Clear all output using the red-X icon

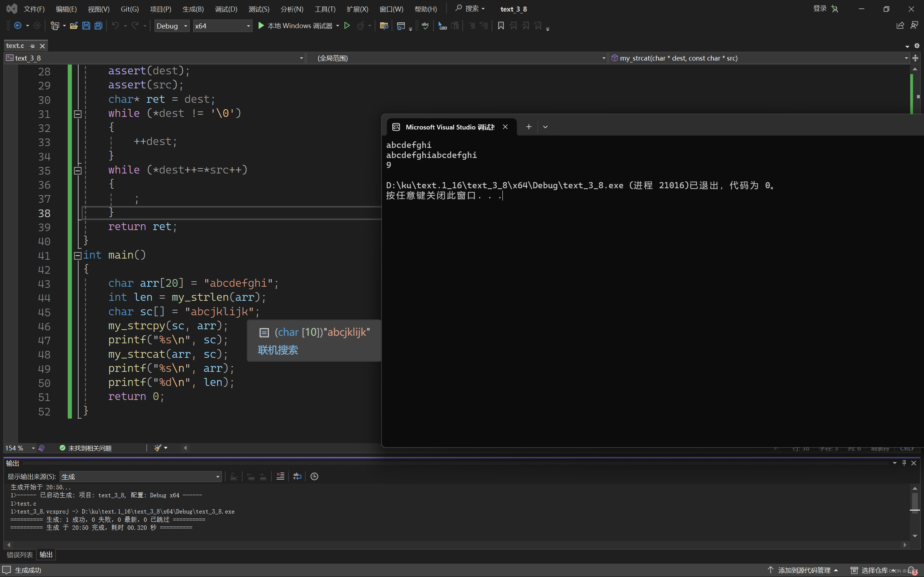coord(280,476)
